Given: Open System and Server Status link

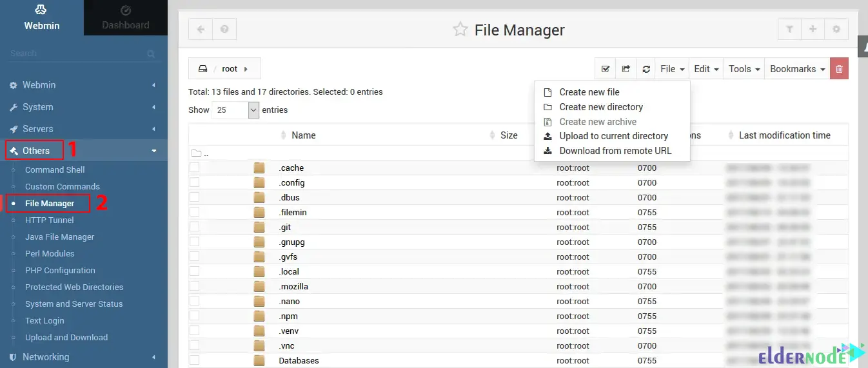Looking at the screenshot, I should (x=74, y=304).
